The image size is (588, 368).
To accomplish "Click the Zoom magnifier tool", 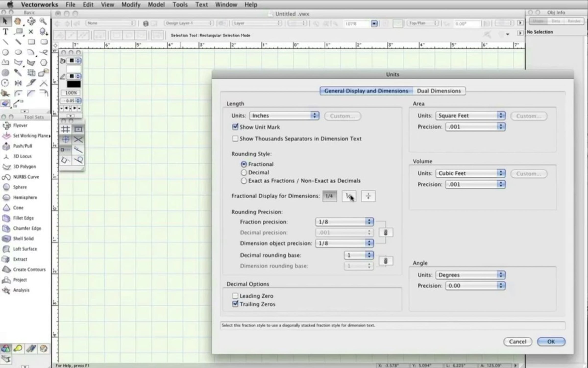I will coord(43,21).
